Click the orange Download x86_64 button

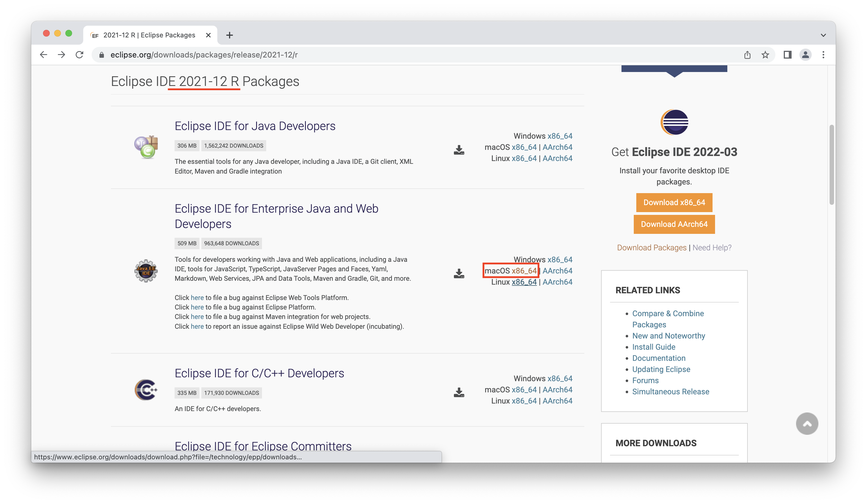(x=674, y=202)
